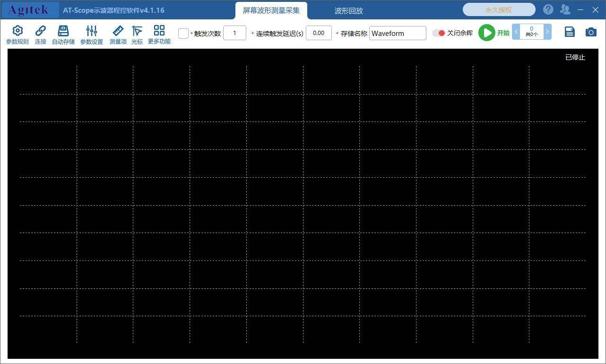
Task: Click the 已停止 status text
Action: 575,57
